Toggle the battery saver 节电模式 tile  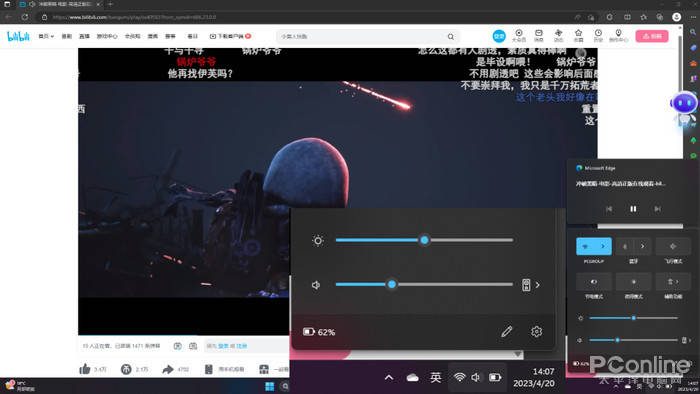[593, 282]
